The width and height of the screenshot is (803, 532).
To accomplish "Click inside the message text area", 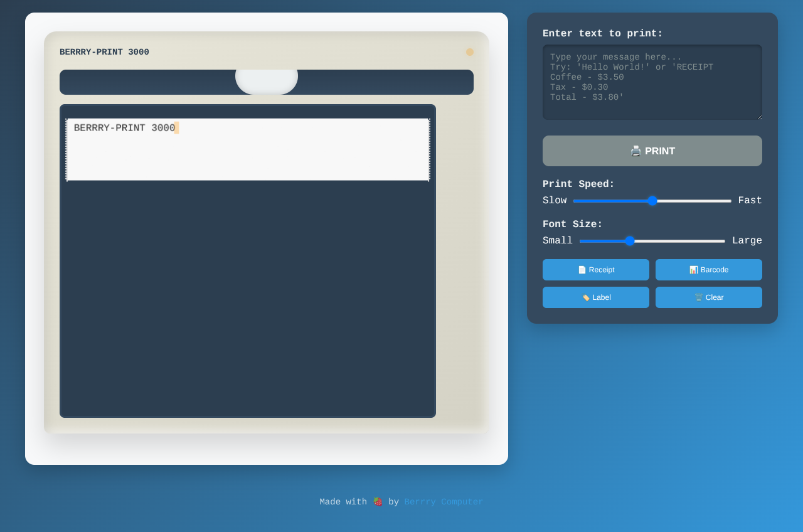I will point(652,82).
